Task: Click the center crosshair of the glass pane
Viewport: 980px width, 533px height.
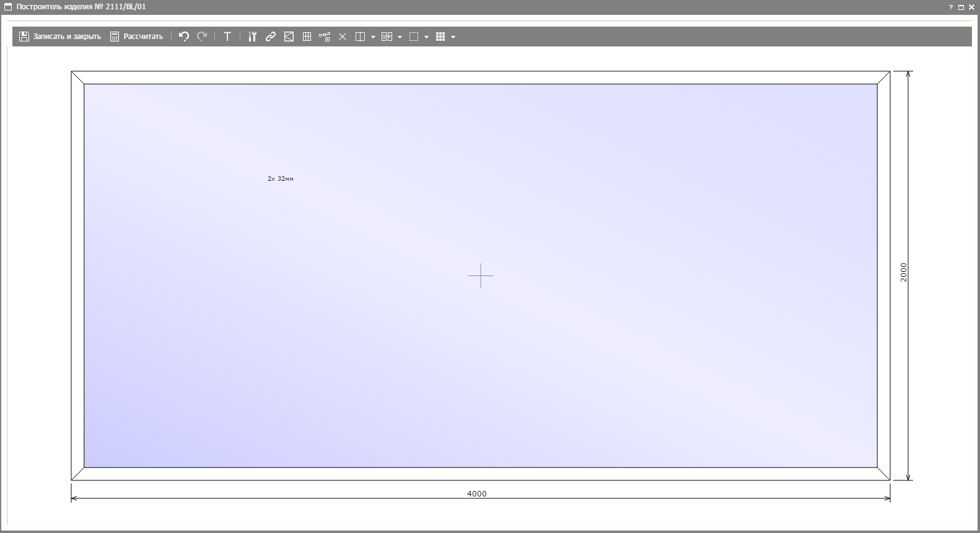Action: [481, 275]
